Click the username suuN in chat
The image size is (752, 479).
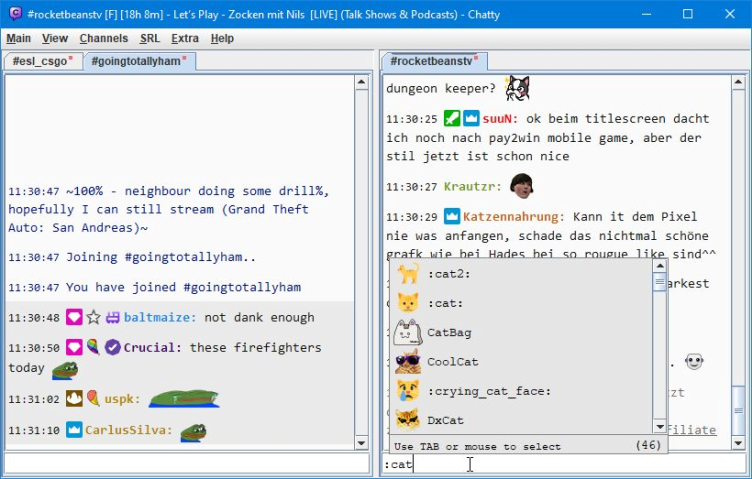coord(496,118)
